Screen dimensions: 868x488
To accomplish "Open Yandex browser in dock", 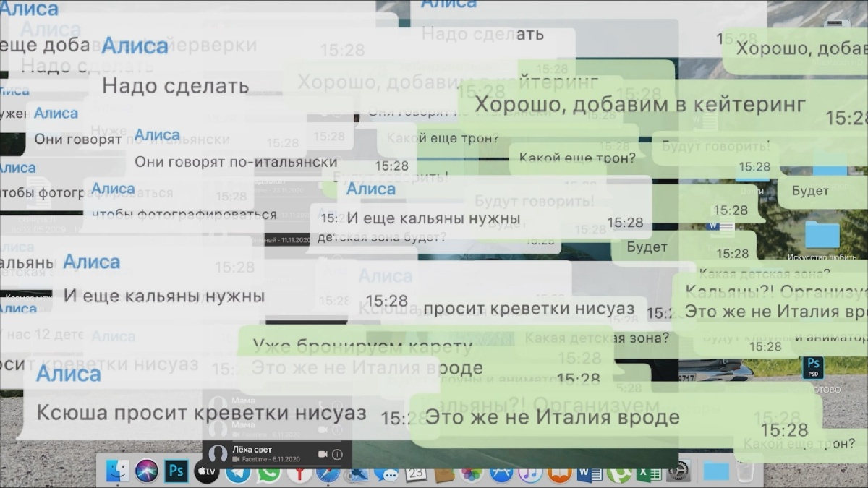I will click(x=300, y=474).
